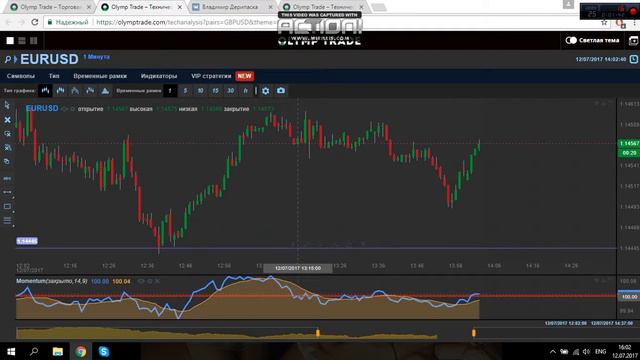Select the cursor pointer tool

tap(7, 105)
